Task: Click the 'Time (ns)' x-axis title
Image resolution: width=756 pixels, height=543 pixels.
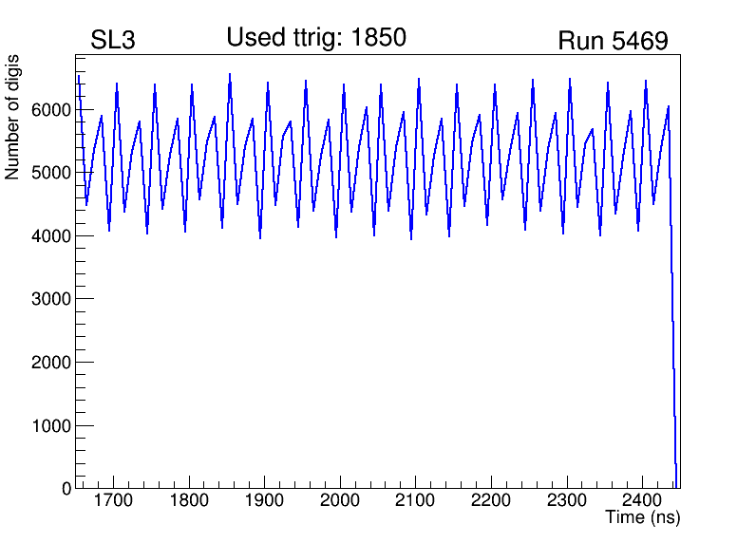Action: tap(642, 518)
